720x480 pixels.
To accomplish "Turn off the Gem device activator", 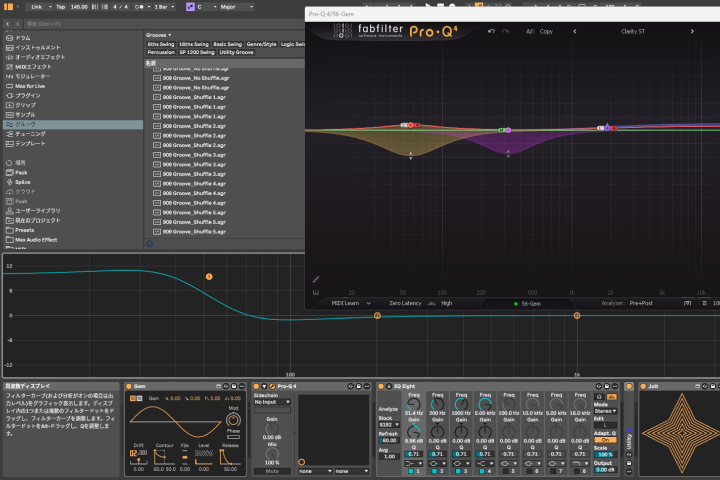I will pos(129,386).
